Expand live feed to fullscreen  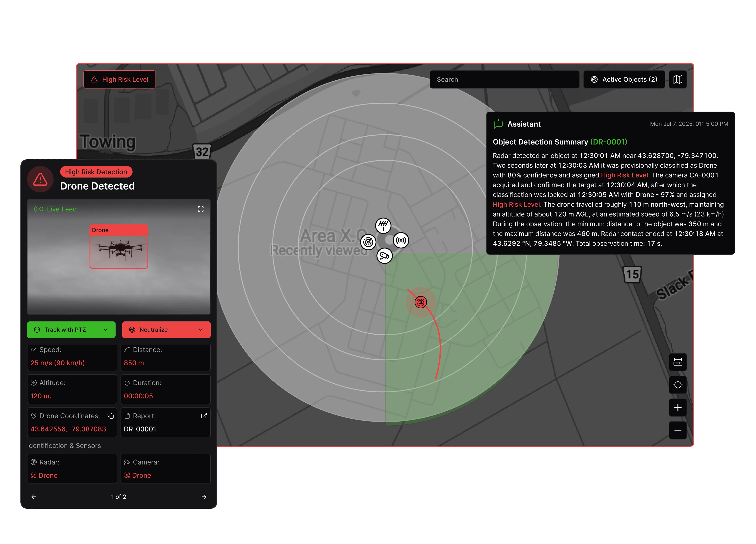tap(201, 209)
